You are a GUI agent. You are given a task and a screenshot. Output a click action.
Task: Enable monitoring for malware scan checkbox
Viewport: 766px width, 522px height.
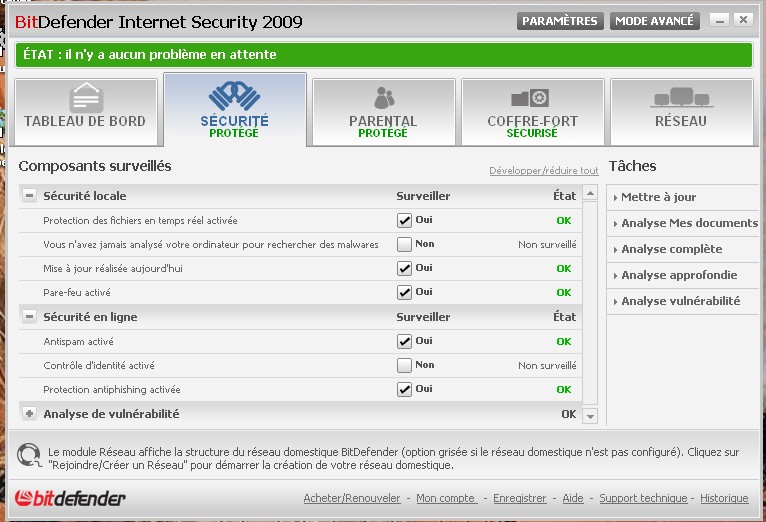(404, 244)
